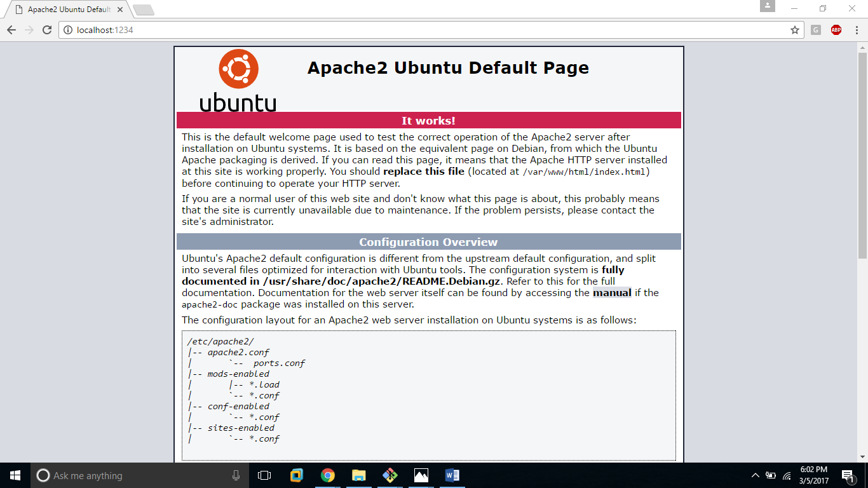868x488 pixels.
Task: Open the gray G extension
Action: (816, 30)
